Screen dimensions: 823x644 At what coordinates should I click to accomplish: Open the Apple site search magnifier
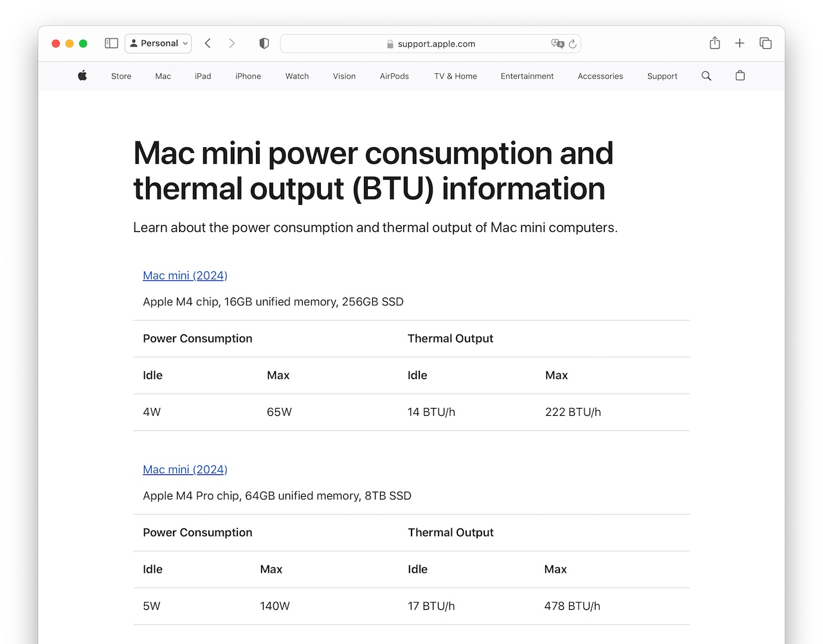[x=706, y=76]
